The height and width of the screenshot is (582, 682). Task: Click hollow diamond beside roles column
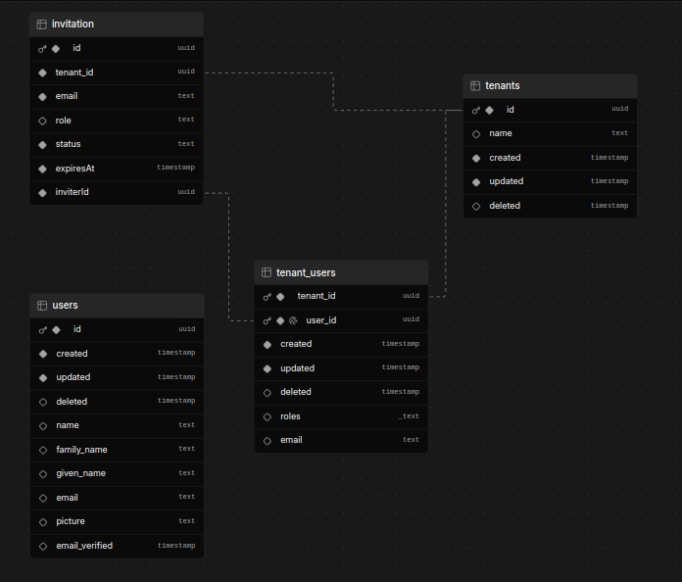(267, 417)
